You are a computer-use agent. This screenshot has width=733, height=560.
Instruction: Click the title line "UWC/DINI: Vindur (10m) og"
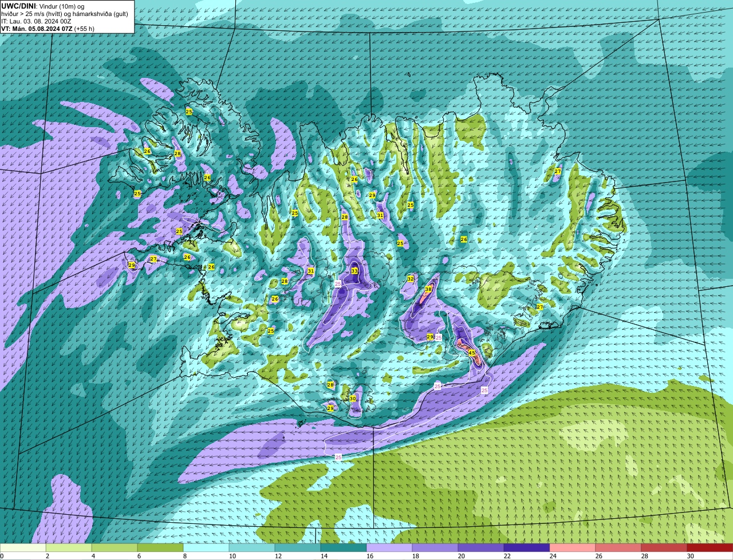(42, 6)
